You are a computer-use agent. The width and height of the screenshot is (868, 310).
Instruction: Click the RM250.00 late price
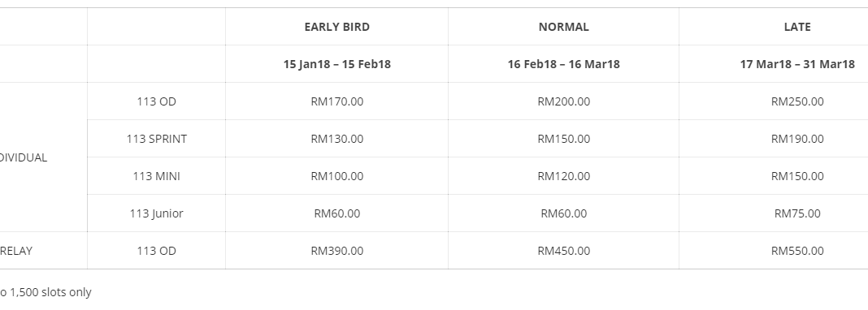(797, 101)
